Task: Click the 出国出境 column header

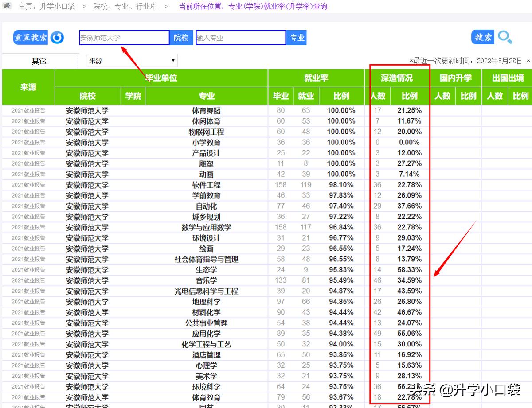Action: tap(508, 78)
